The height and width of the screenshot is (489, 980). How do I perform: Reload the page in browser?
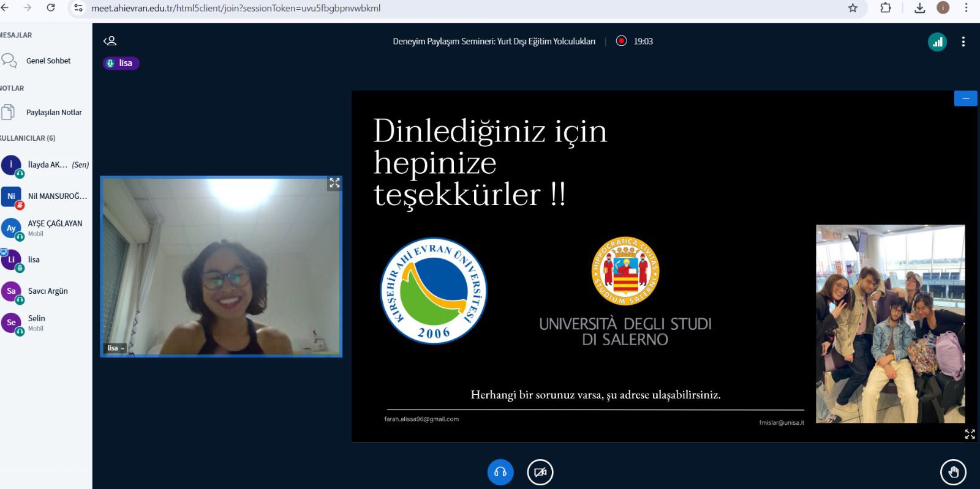click(x=51, y=8)
